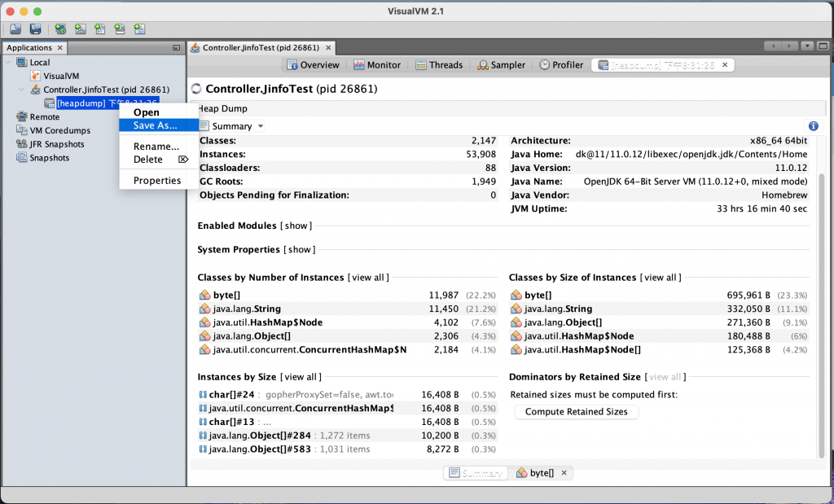
Task: Maximize the editor window with top-right icon
Action: tap(823, 46)
